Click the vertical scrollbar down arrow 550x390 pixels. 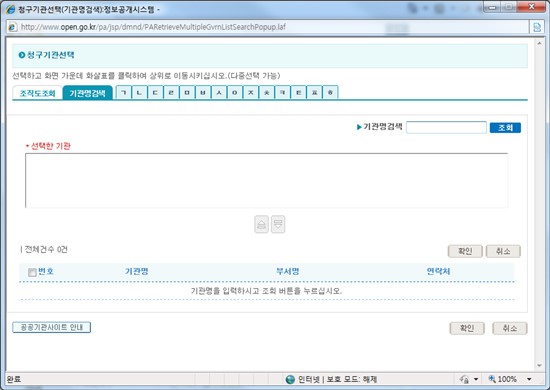click(539, 366)
